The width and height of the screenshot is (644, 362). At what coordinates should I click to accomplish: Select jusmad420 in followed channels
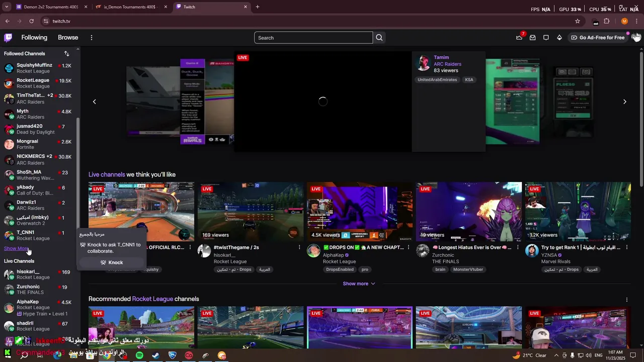39,129
